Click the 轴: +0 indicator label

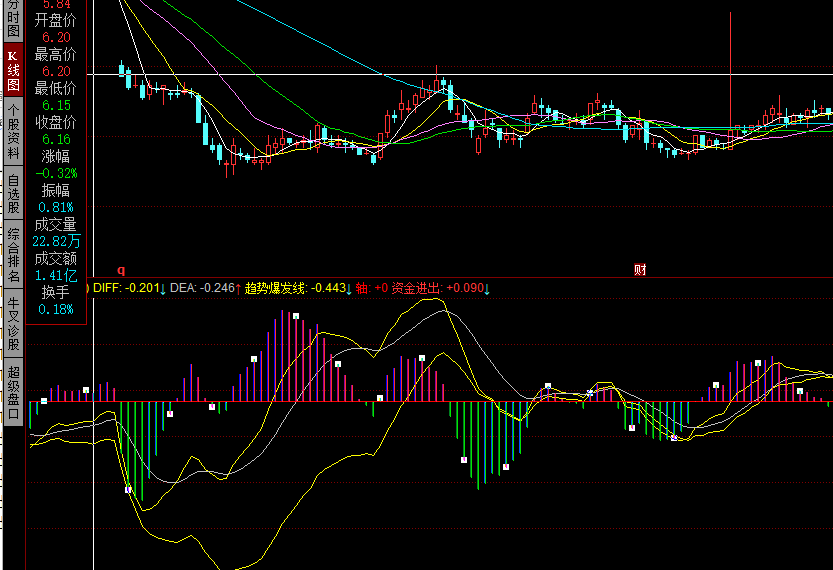pyautogui.click(x=372, y=288)
